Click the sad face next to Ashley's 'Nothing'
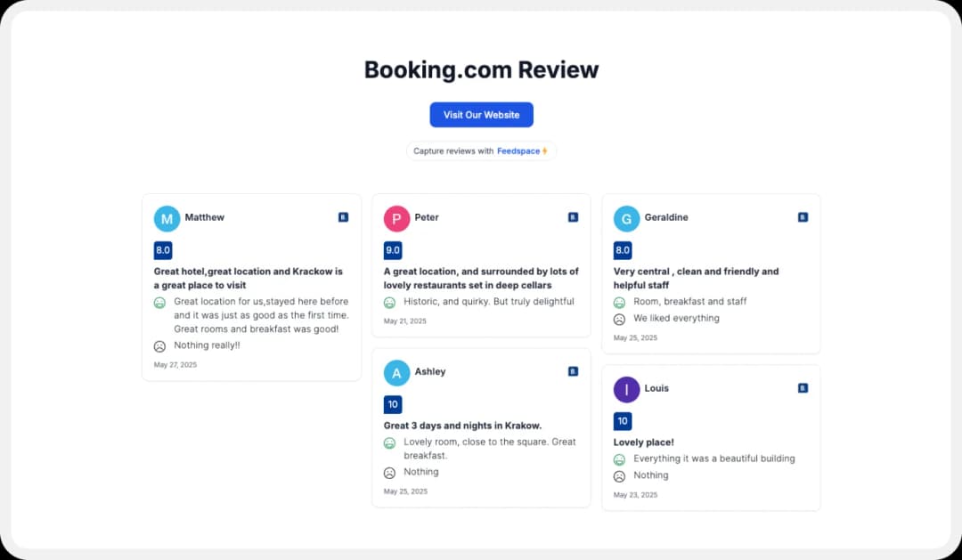Image resolution: width=962 pixels, height=560 pixels. 389,472
